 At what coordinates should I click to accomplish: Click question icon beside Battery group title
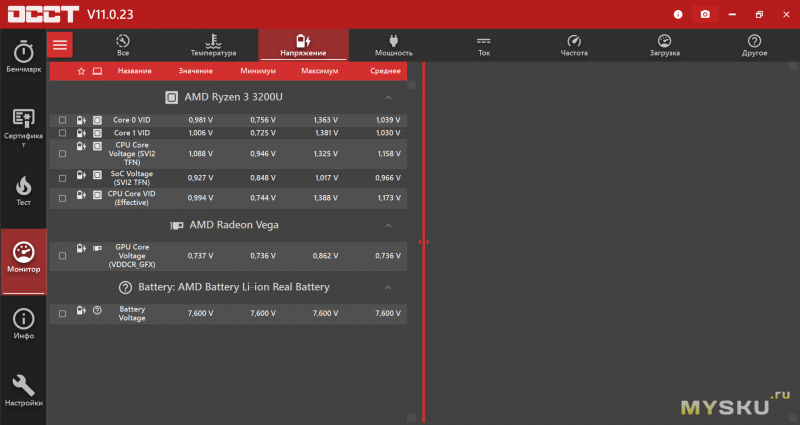(125, 287)
